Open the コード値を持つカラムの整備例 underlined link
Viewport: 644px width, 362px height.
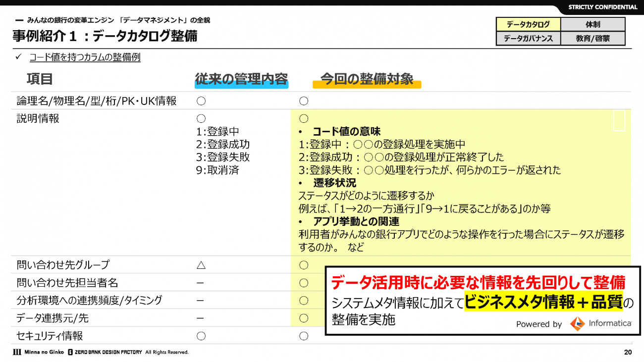pyautogui.click(x=85, y=57)
